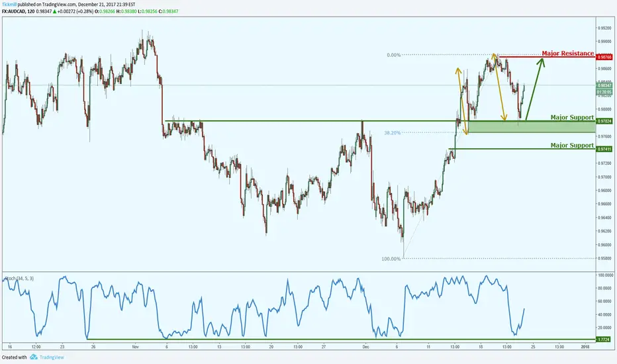Click the 0.97200 price axis label
Screen dimensions: 617x364
coord(604,163)
